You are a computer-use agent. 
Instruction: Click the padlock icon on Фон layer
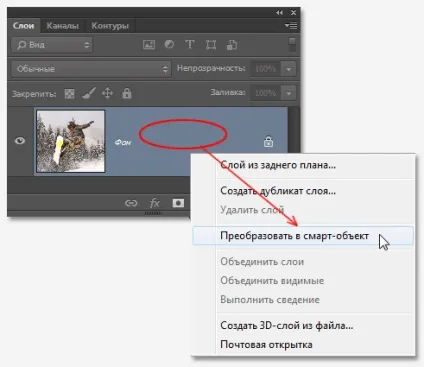[268, 142]
